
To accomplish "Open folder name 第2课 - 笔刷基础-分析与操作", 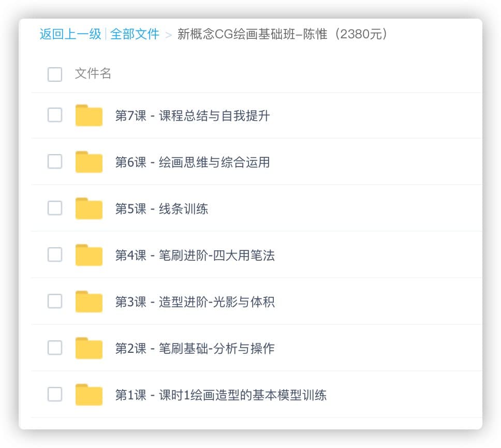I will click(x=195, y=349).
